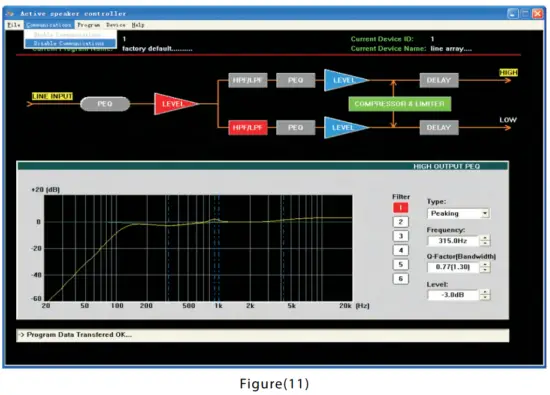Click the HIGH output label

pos(508,73)
